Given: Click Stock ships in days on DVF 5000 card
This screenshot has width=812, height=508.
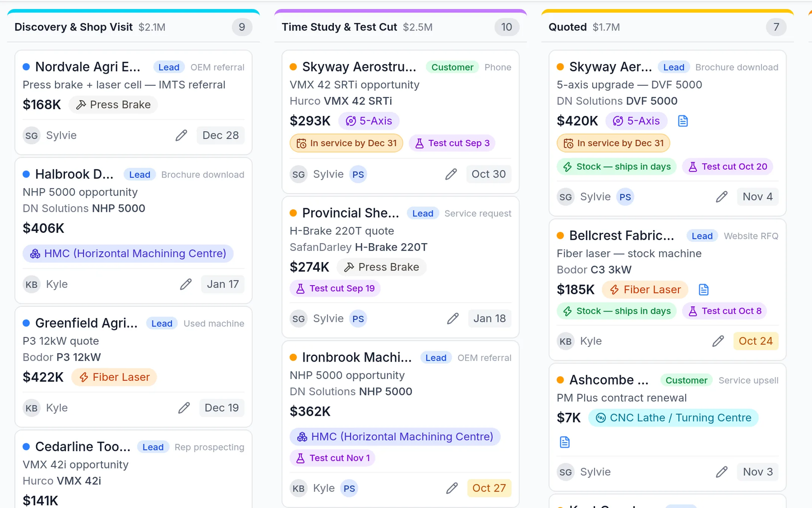Looking at the screenshot, I should click(617, 166).
